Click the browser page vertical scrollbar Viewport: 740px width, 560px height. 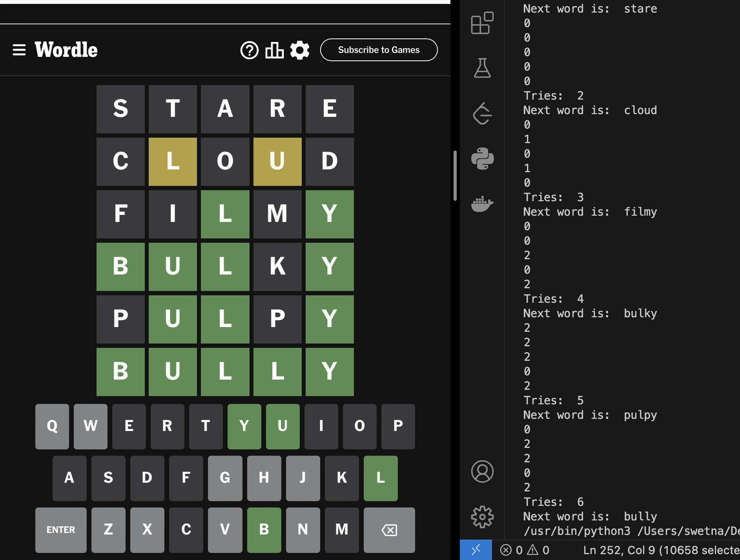(455, 175)
